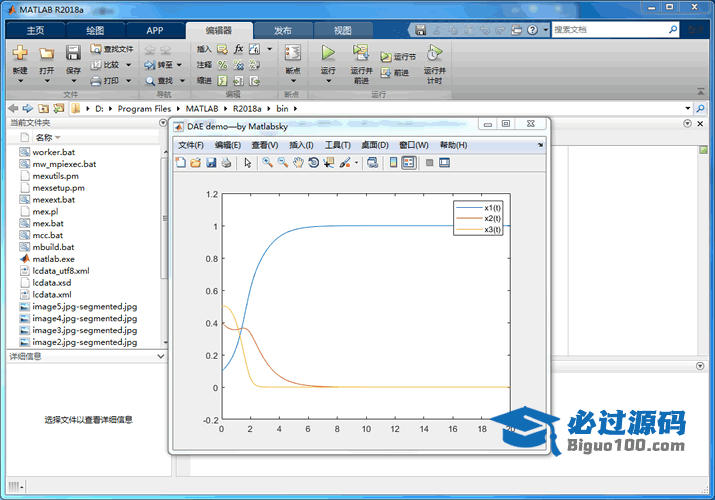Select matlab.exe in the file list
Image resolution: width=715 pixels, height=500 pixels.
(53, 259)
